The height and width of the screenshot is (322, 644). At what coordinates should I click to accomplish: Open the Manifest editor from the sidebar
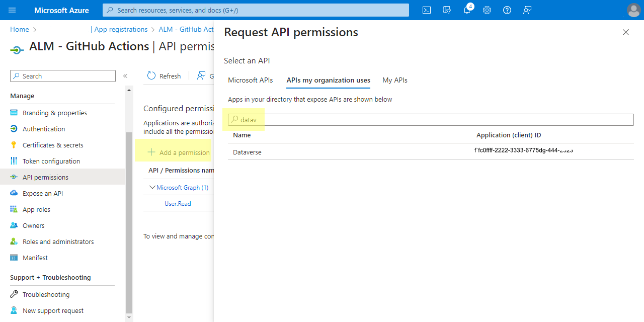pyautogui.click(x=35, y=258)
